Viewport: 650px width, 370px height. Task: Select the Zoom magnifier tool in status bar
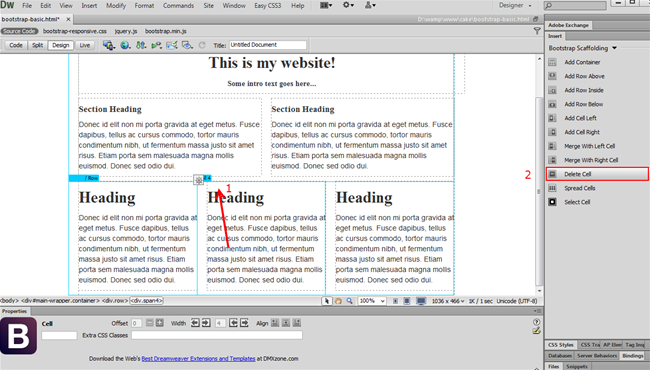tap(349, 301)
